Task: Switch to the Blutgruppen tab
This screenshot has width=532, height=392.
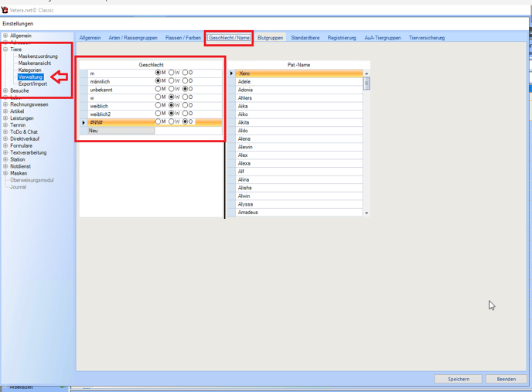Action: [x=270, y=38]
